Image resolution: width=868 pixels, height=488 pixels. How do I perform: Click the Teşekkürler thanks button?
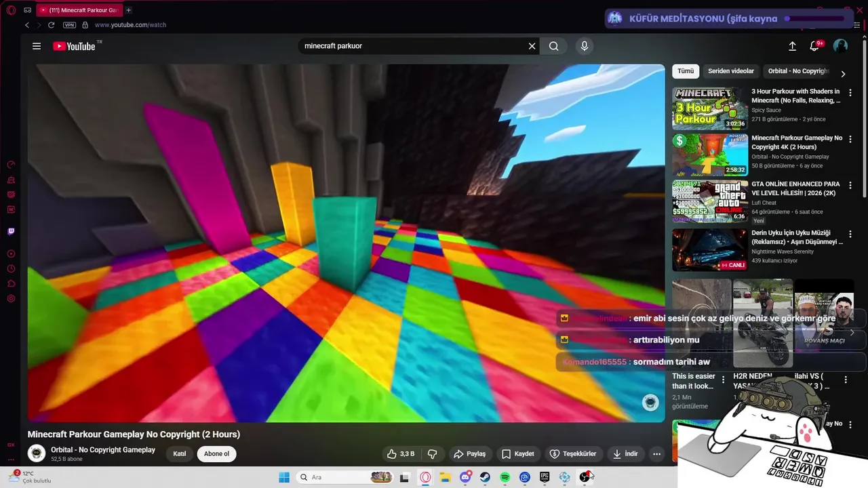573,454
